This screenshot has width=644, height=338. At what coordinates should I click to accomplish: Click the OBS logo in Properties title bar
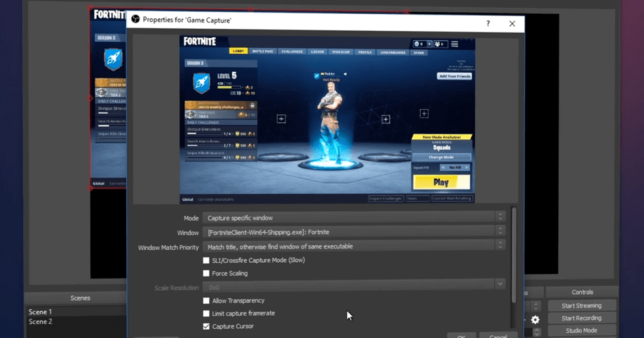[x=135, y=19]
